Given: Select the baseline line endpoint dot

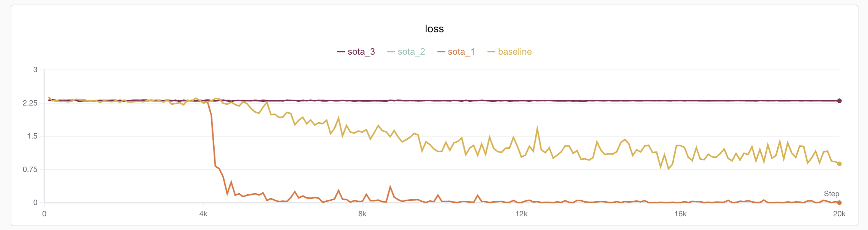Looking at the screenshot, I should point(839,164).
